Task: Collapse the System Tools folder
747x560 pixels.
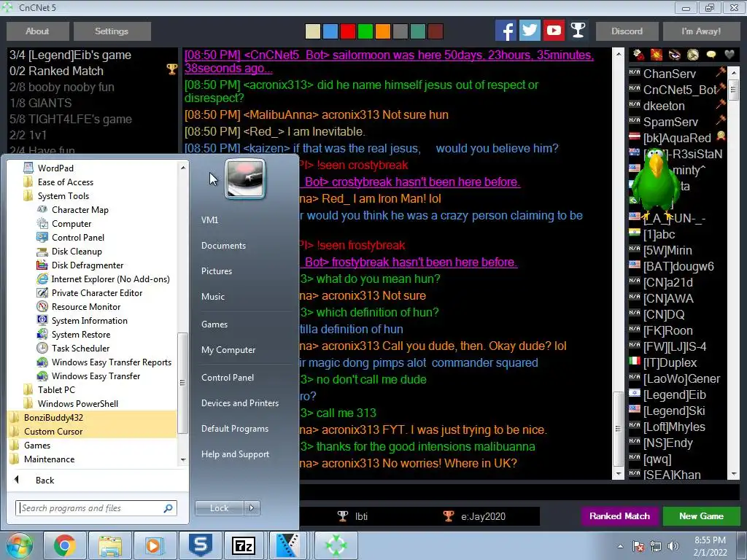Action: tap(63, 196)
